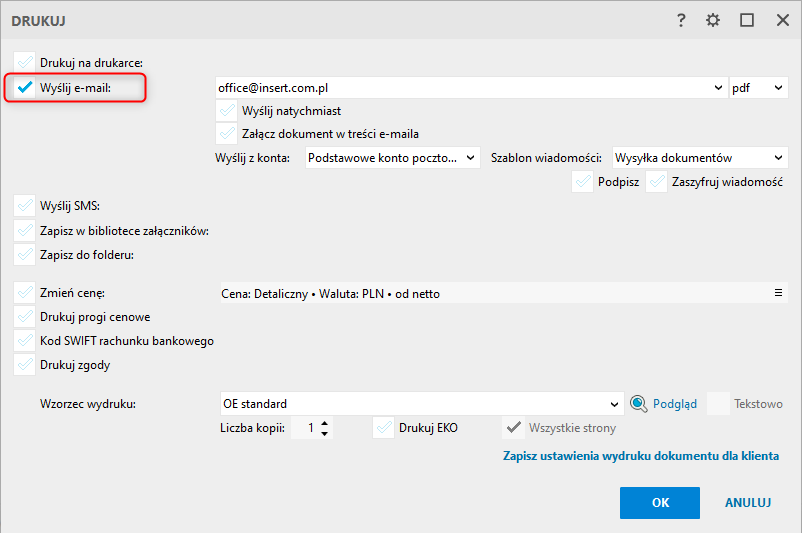Toggle the Drukuj EKO checkbox

click(384, 428)
